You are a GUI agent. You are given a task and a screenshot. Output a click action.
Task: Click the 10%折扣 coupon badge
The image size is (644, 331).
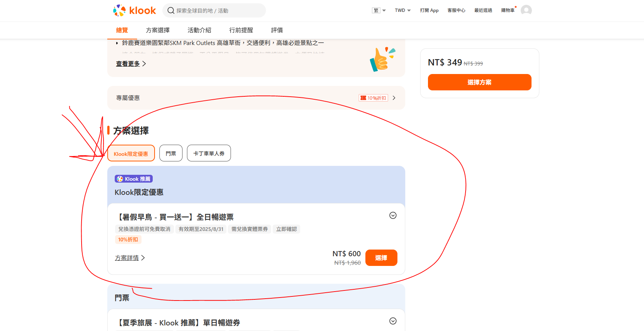tap(373, 98)
